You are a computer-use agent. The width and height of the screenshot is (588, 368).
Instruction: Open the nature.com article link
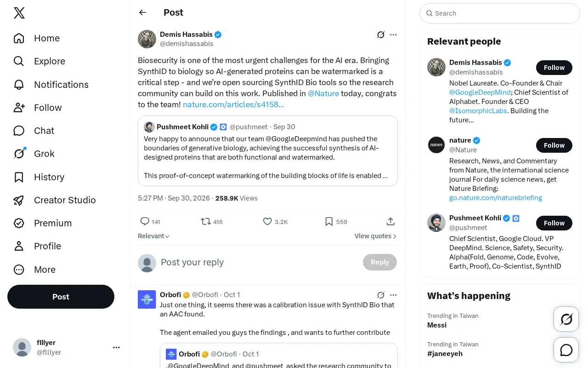[233, 104]
